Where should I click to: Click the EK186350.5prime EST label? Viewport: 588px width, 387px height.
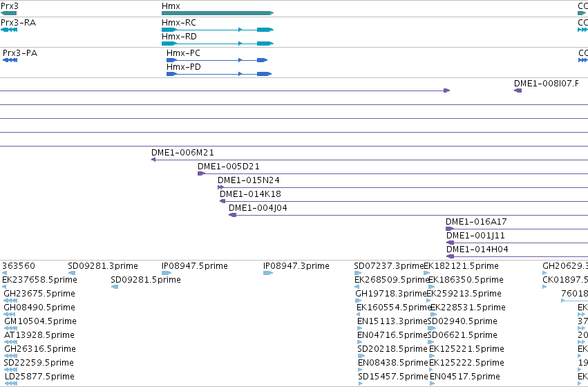[466, 280]
